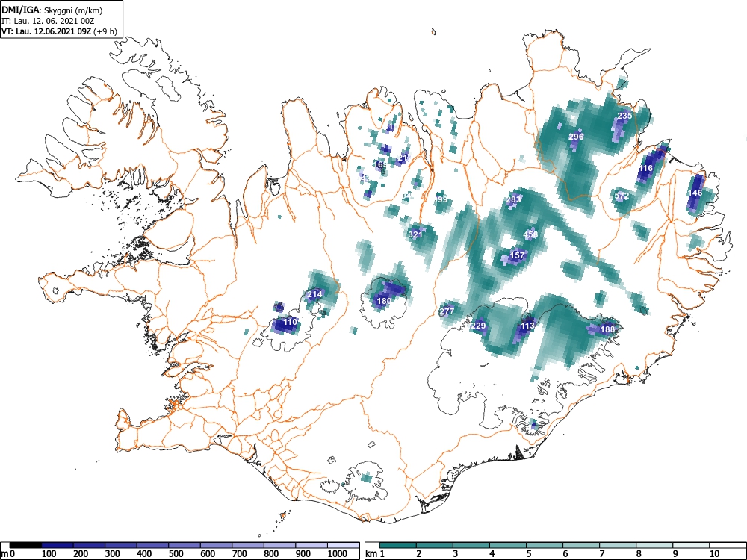Select the VT: Lau. 12.06.2021 09Z line
The height and width of the screenshot is (560, 747).
pyautogui.click(x=58, y=31)
